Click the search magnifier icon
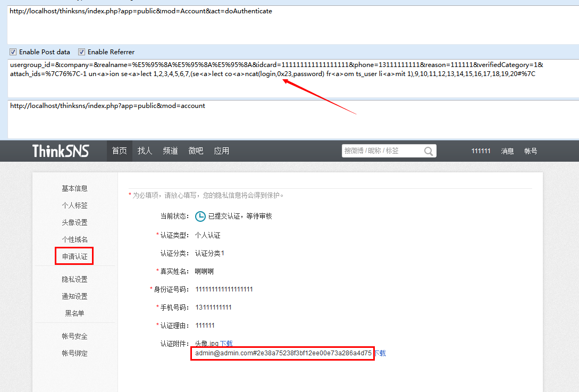The image size is (579, 392). click(429, 151)
